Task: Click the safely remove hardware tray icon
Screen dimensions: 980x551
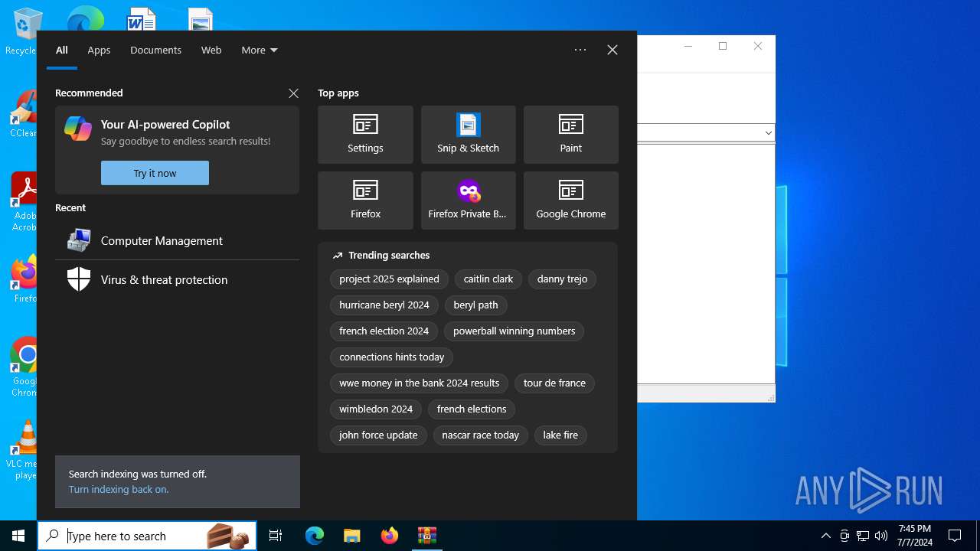Action: pyautogui.click(x=844, y=536)
